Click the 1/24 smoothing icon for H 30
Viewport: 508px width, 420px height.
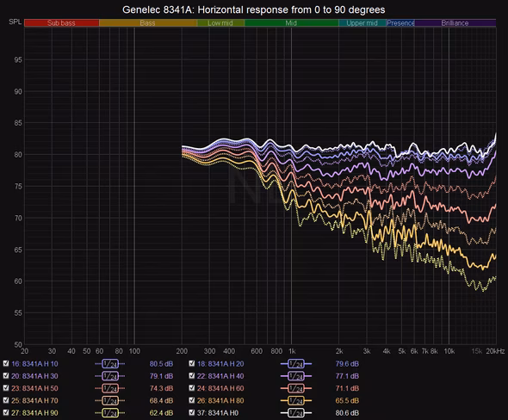point(110,376)
